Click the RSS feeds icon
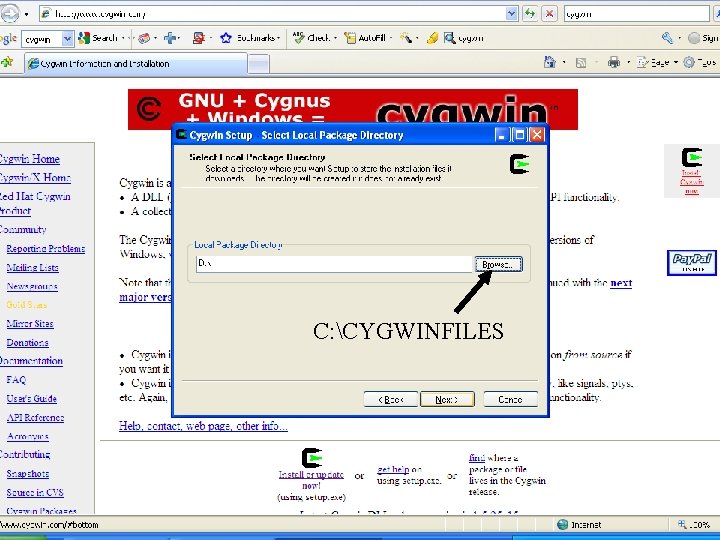This screenshot has height=540, width=720. (581, 62)
